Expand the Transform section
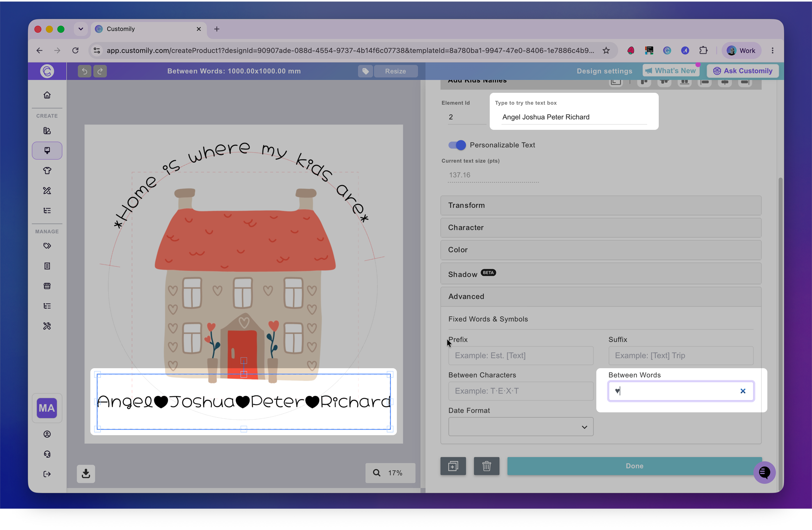This screenshot has height=530, width=812. pyautogui.click(x=601, y=205)
